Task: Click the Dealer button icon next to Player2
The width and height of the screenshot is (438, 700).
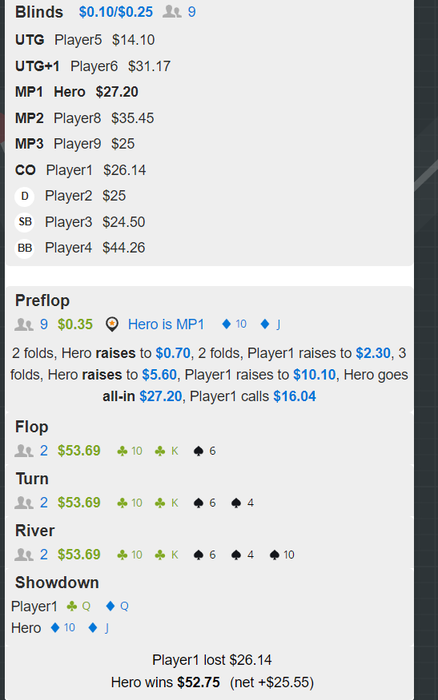Action: 25,196
